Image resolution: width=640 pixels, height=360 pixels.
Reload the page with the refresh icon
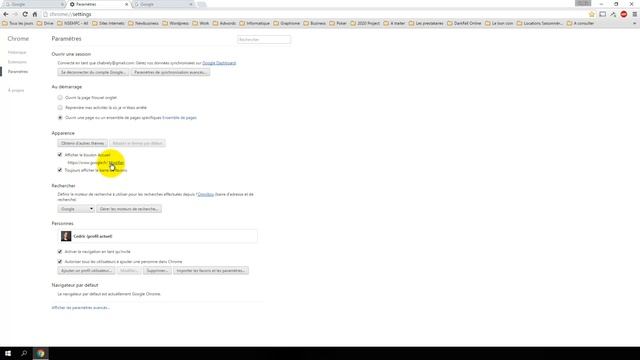click(25, 14)
